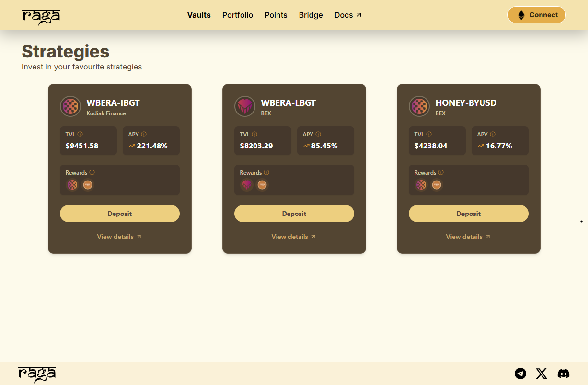Image resolution: width=588 pixels, height=385 pixels.
Task: Click the HONEY-BYUSD vault token icon
Action: (x=419, y=106)
